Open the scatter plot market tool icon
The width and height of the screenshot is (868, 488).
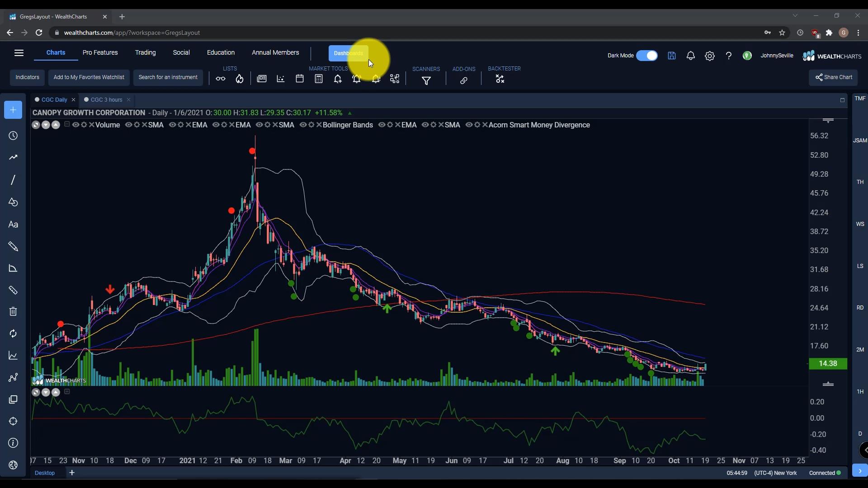[x=281, y=79]
